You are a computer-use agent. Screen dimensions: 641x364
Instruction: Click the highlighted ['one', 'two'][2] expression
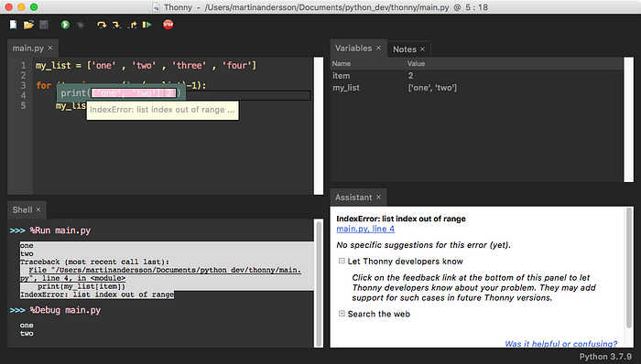tap(134, 93)
